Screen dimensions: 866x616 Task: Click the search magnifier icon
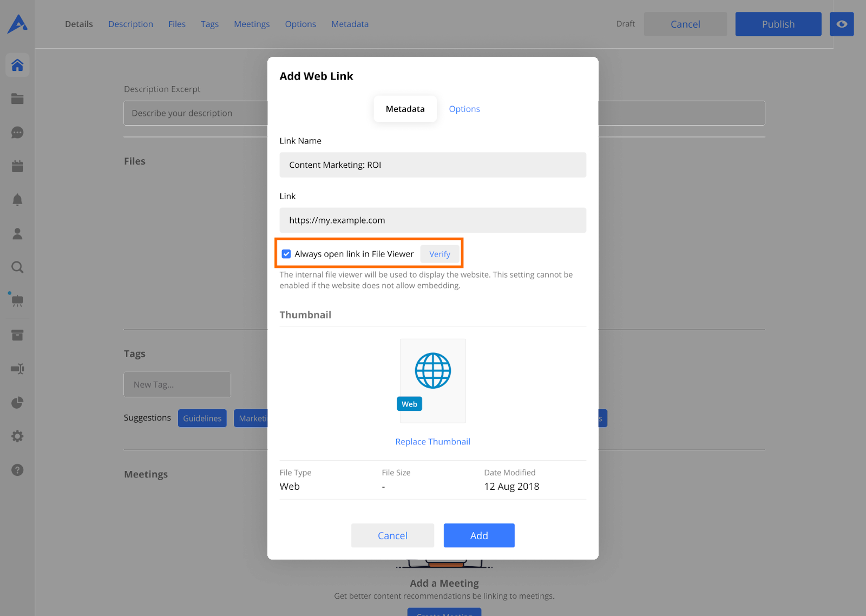click(x=17, y=267)
